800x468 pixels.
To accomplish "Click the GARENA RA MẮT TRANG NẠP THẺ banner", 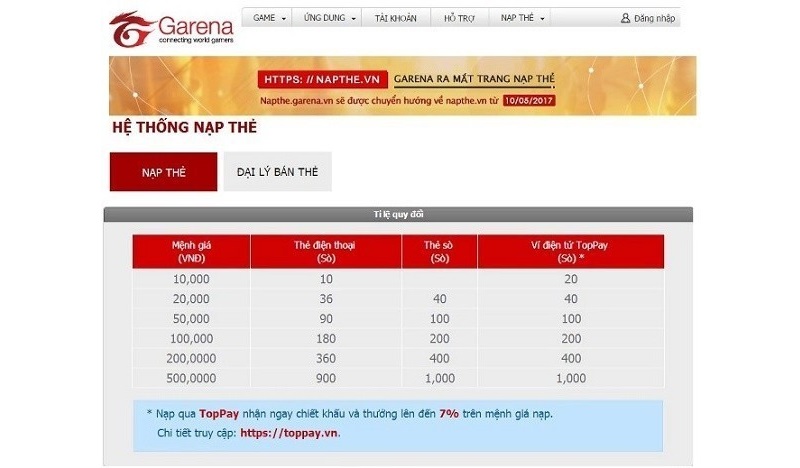I will (474, 79).
